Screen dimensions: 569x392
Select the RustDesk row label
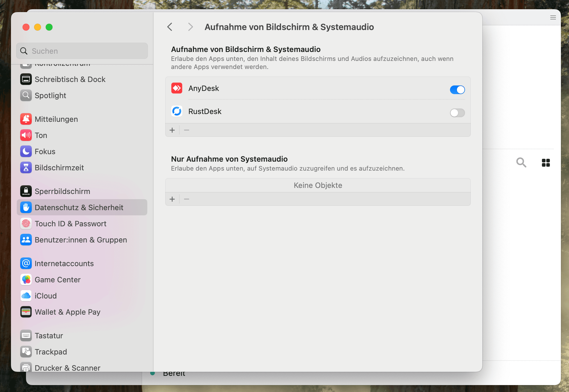[205, 111]
